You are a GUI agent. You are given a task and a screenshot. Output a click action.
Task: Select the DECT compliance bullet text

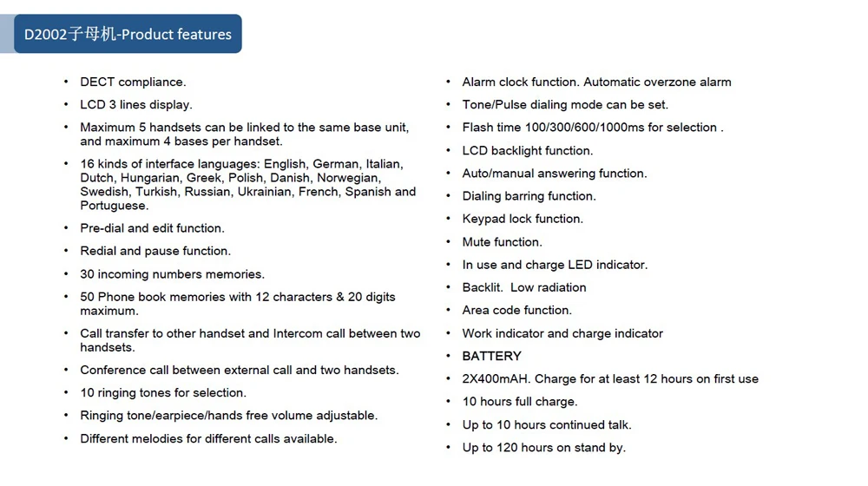[x=133, y=82]
